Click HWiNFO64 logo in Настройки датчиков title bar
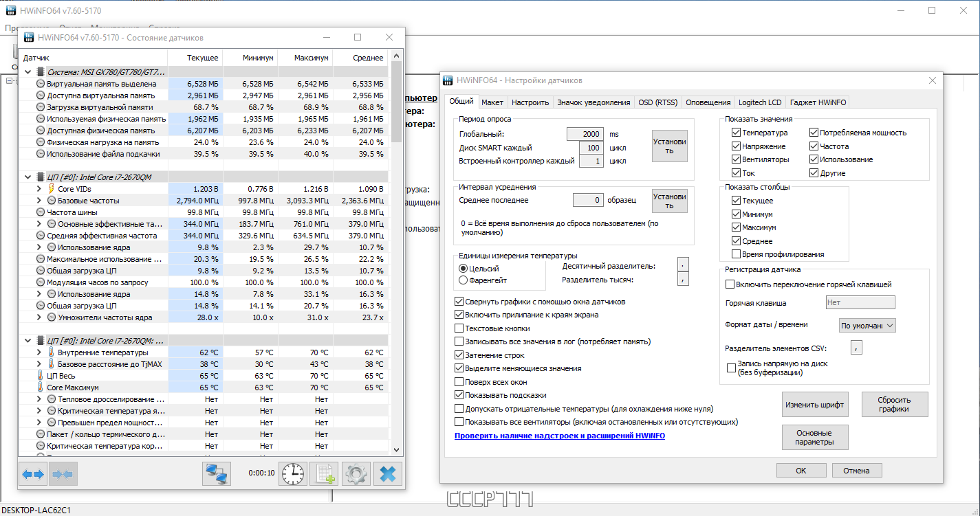This screenshot has width=980, height=516. click(448, 80)
